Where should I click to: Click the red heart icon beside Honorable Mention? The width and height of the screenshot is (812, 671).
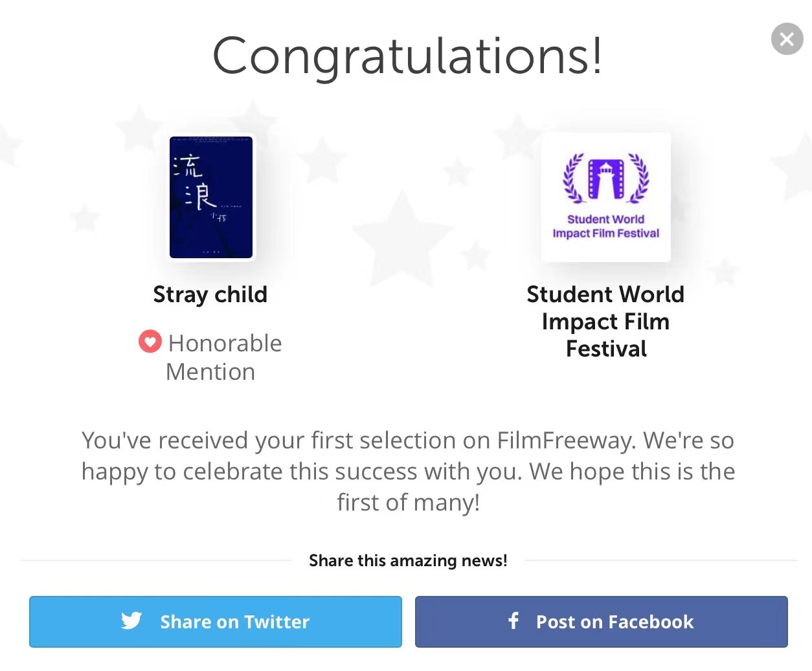coord(150,342)
